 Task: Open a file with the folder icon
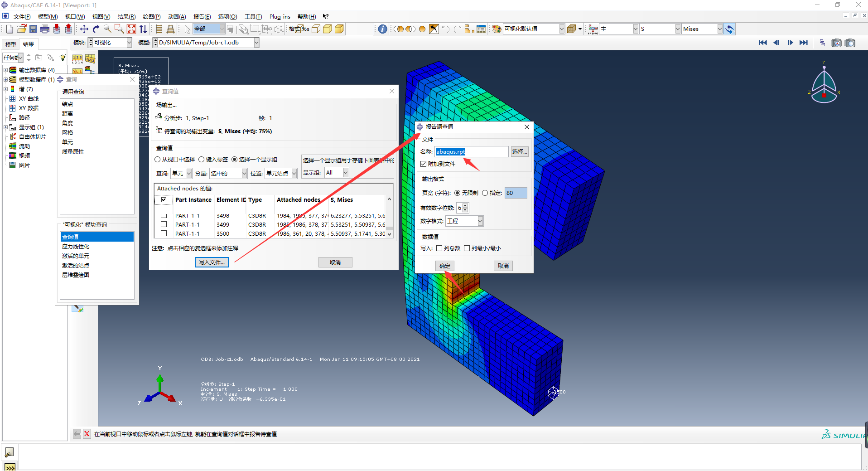(21, 29)
